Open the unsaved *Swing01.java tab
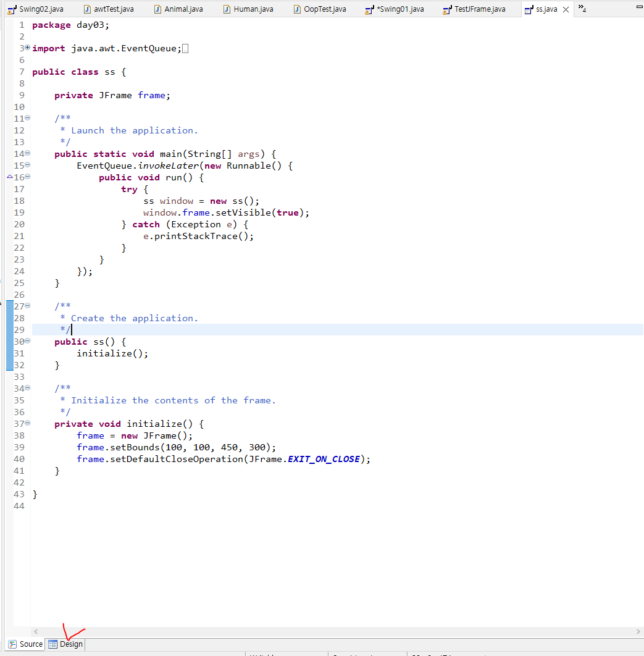Viewport: 644px width, 656px height. click(x=395, y=9)
